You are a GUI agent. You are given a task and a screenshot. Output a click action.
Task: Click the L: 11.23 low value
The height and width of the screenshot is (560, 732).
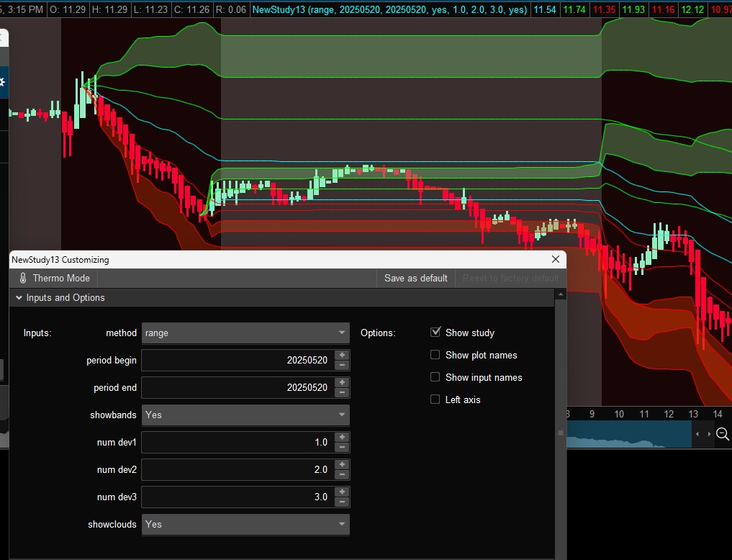[150, 9]
